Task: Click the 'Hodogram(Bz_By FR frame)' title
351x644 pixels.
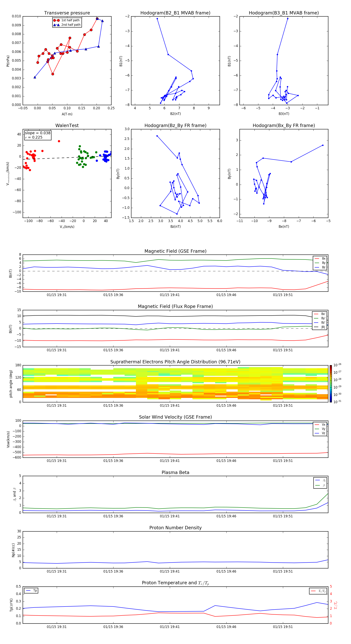Action: pos(175,125)
